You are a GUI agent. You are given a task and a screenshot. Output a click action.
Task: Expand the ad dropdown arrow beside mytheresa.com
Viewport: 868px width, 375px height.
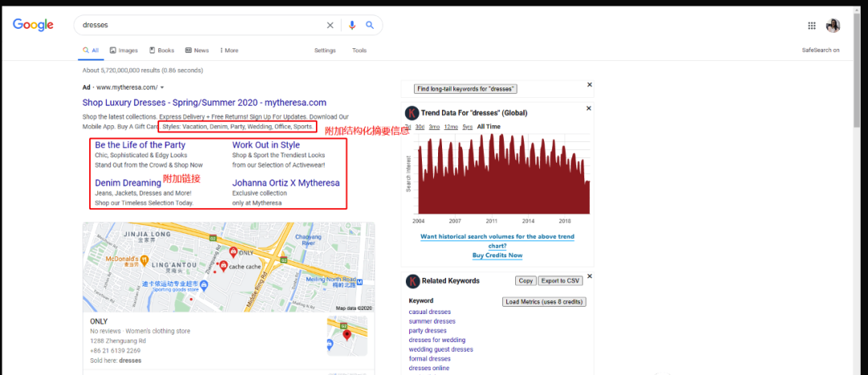162,88
